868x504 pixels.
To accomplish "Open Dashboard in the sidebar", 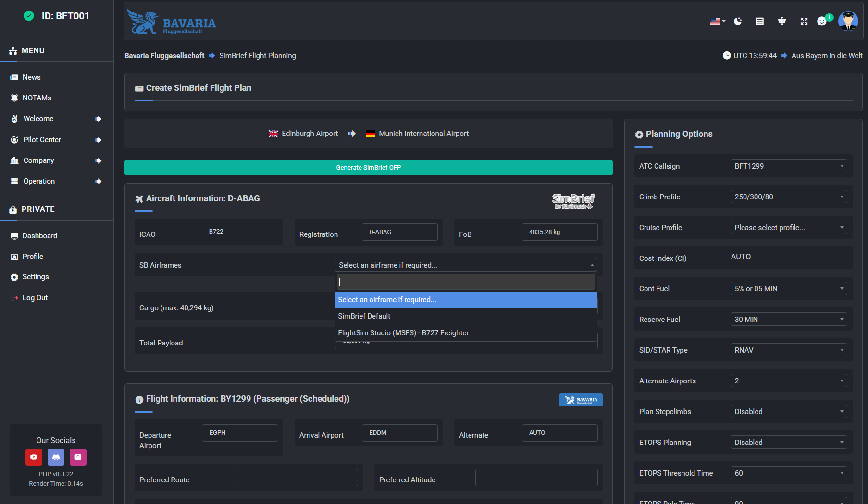I will coord(40,236).
